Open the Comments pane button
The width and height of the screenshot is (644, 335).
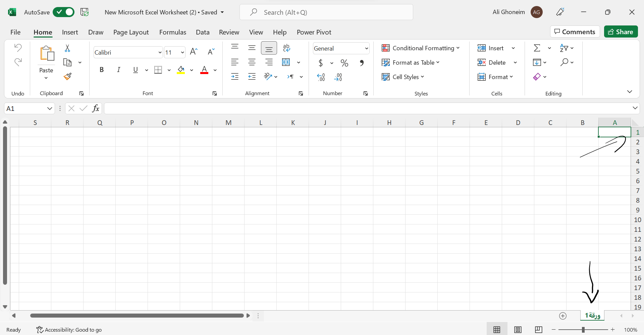pyautogui.click(x=575, y=31)
